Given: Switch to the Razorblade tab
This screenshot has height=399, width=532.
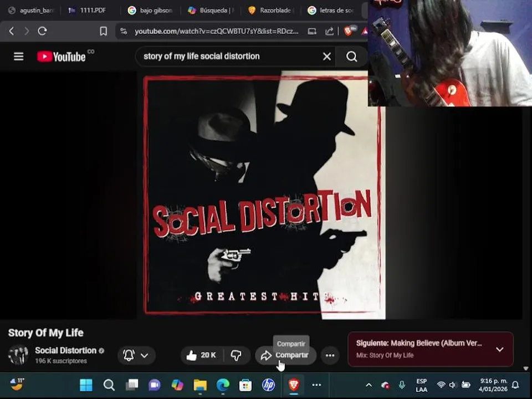Looking at the screenshot, I should point(271,11).
